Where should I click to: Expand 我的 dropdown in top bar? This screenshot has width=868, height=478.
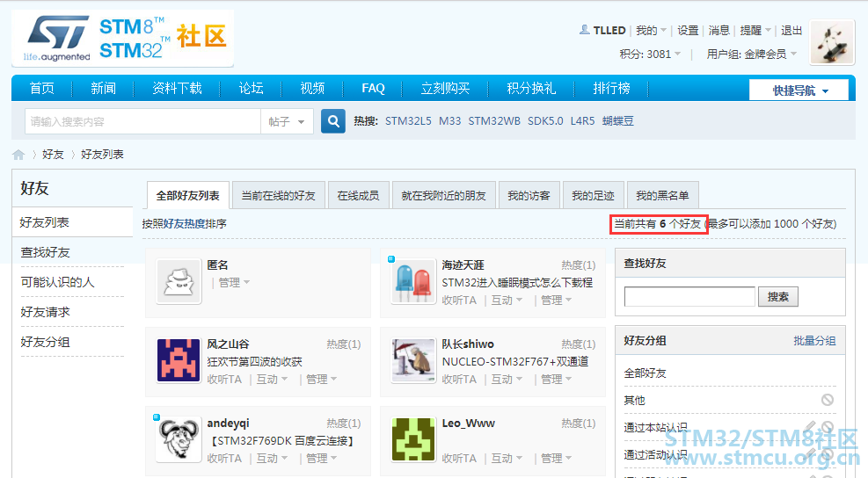click(651, 31)
